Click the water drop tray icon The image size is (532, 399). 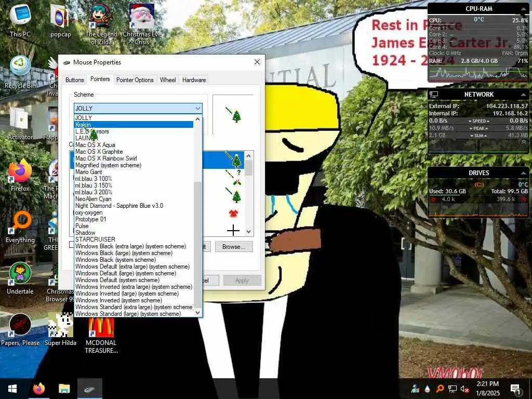point(428,389)
